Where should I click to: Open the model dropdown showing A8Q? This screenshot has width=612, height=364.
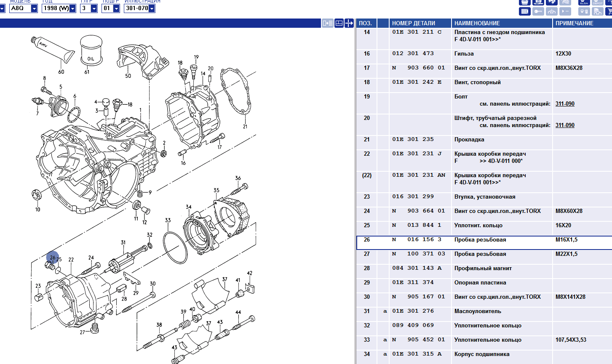(34, 8)
